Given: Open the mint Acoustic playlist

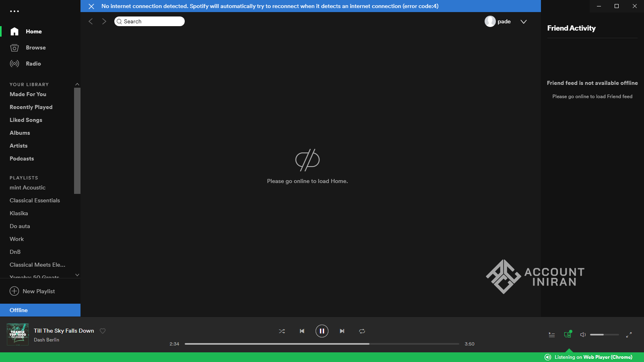Looking at the screenshot, I should tap(27, 187).
